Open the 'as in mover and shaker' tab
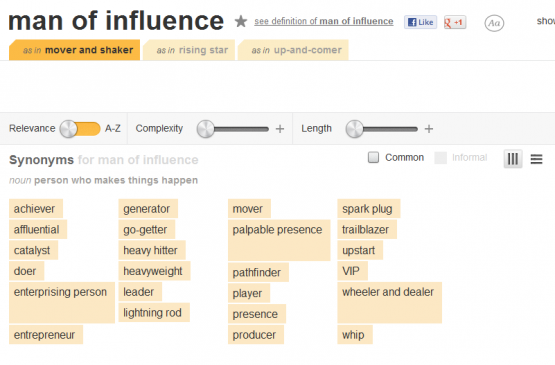Viewport: 555px width, 365px height. (x=74, y=50)
